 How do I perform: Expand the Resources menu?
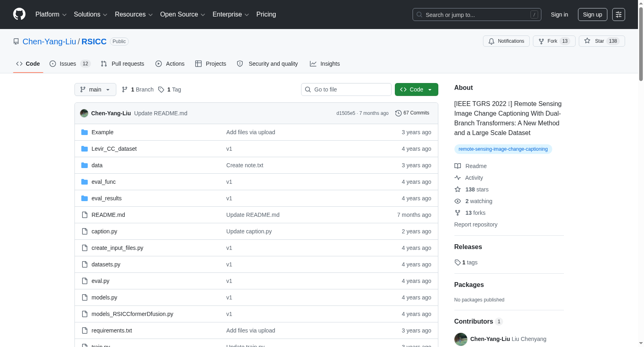134,15
